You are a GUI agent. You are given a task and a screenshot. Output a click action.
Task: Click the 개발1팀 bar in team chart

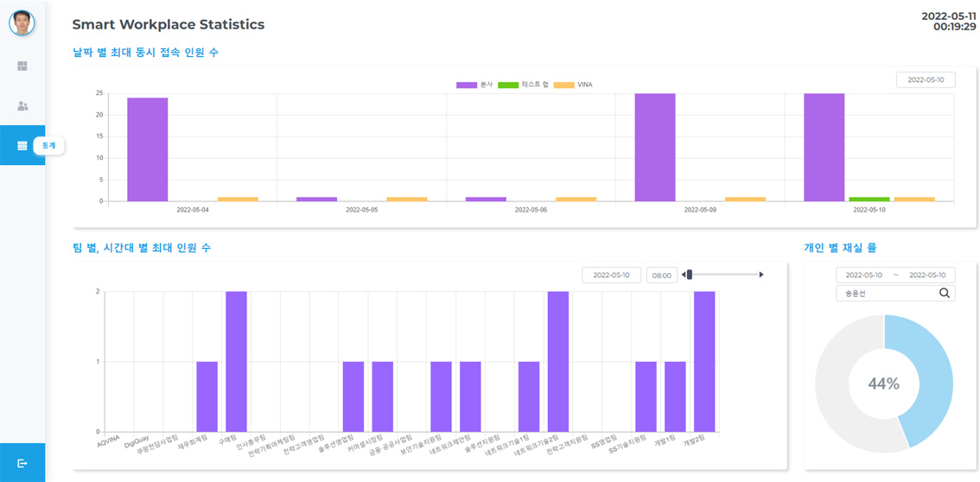tap(675, 396)
